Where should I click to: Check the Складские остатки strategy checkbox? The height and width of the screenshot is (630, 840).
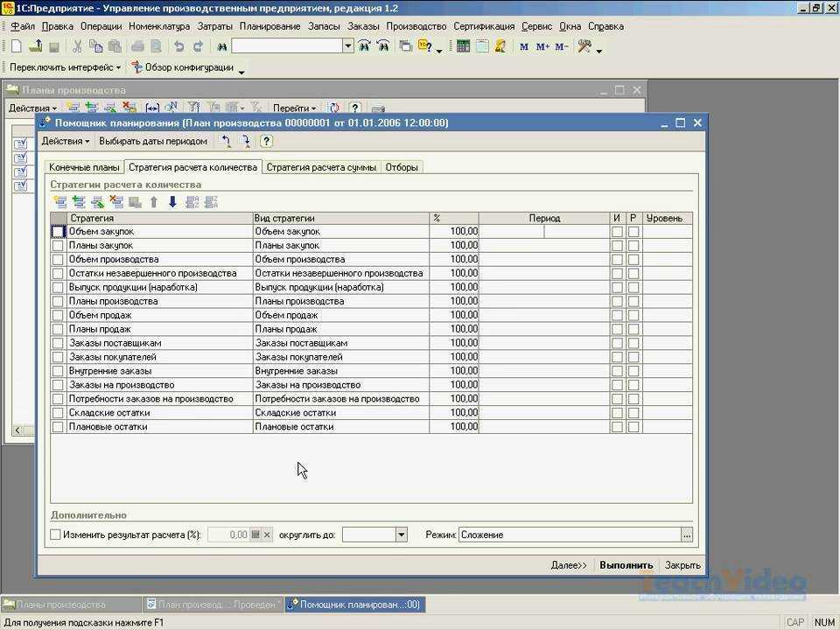(58, 412)
